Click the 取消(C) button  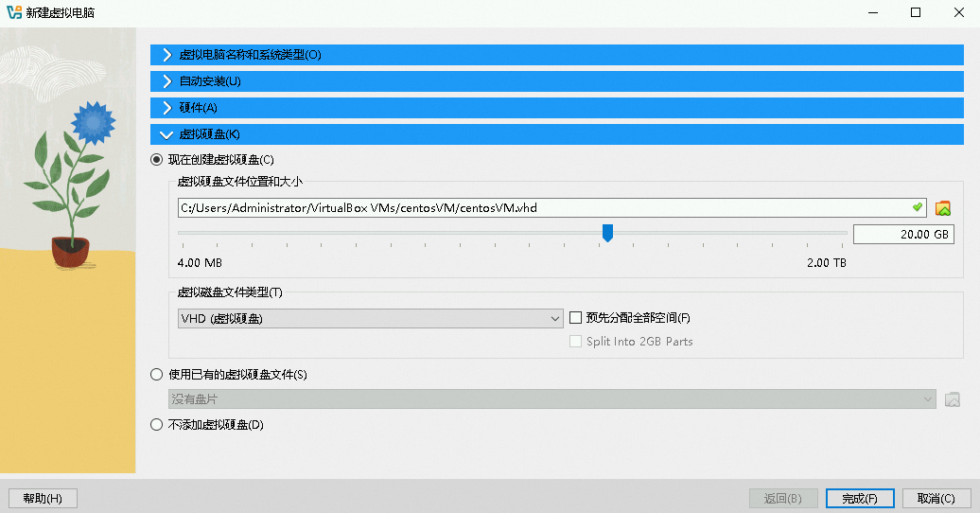[936, 499]
